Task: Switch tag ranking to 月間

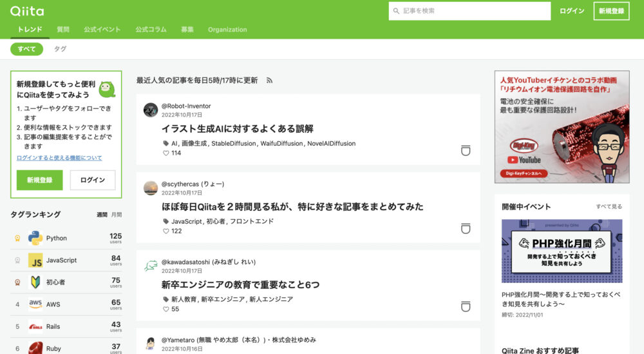Action: [x=116, y=215]
